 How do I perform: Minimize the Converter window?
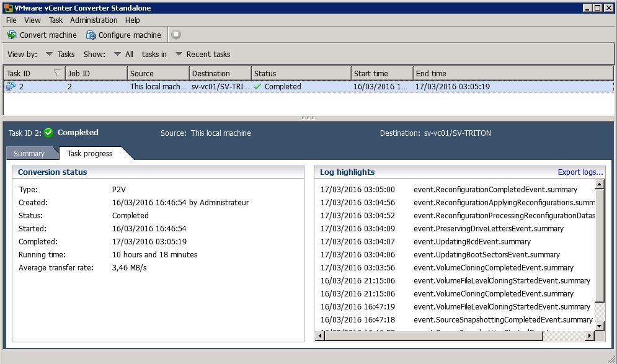(587, 8)
